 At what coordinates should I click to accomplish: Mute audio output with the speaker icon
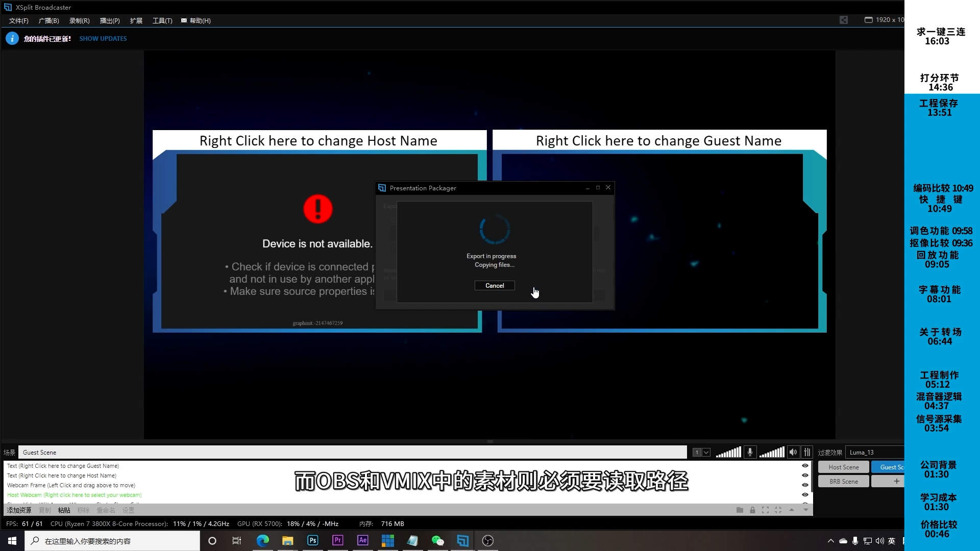[x=793, y=452]
